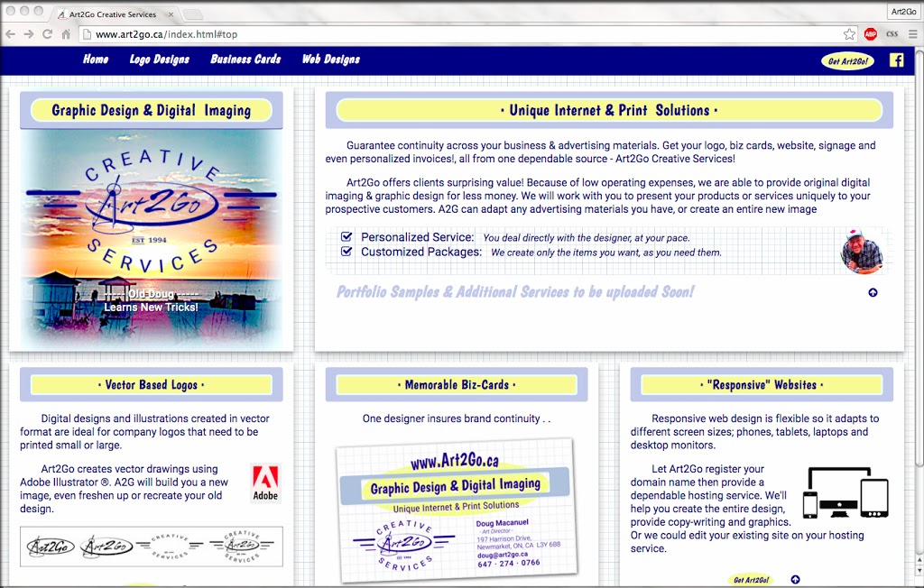Click the small Get Art2Go! button at the bottom
This screenshot has height=588, width=924.
752,581
